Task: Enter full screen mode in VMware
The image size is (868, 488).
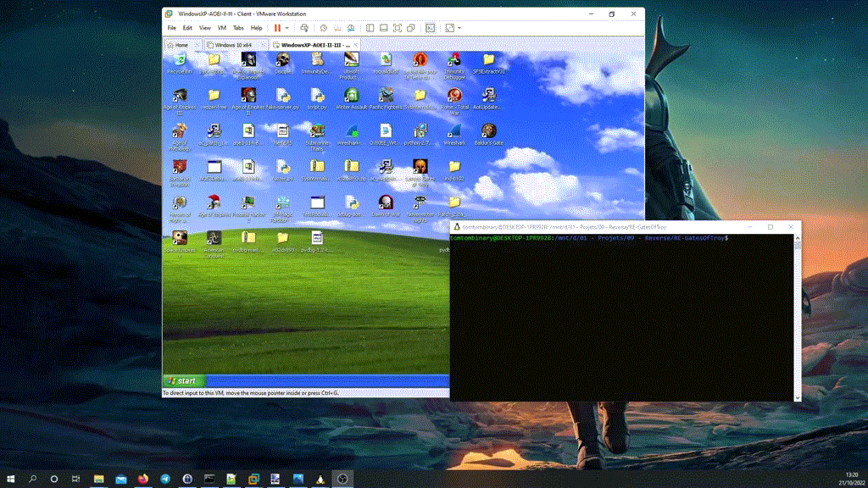Action: point(398,28)
